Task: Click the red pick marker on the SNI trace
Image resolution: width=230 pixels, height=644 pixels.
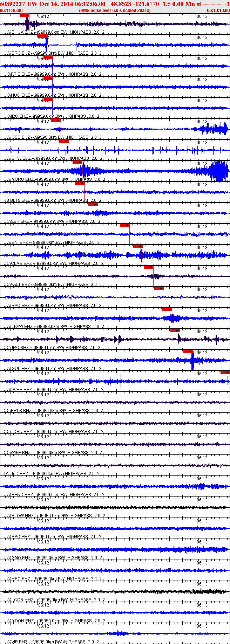Action: pyautogui.click(x=125, y=225)
